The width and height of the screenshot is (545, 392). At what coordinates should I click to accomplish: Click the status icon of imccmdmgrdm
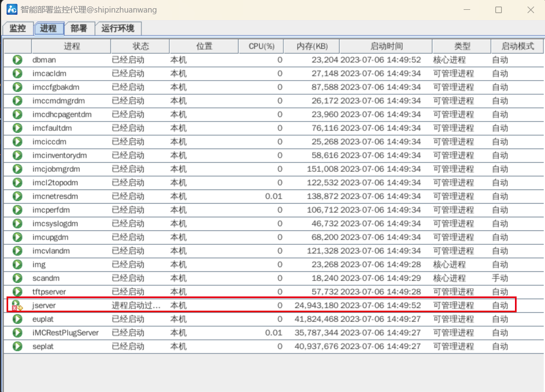(x=17, y=101)
